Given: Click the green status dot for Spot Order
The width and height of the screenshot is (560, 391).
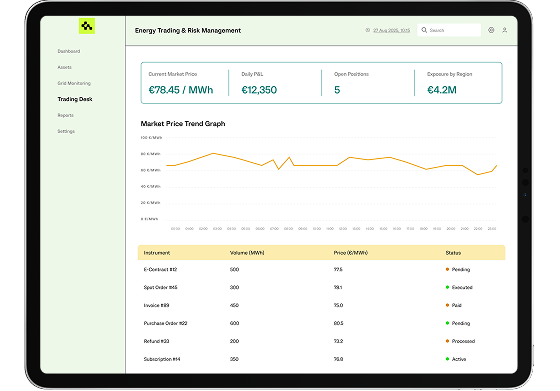Looking at the screenshot, I should 447,287.
